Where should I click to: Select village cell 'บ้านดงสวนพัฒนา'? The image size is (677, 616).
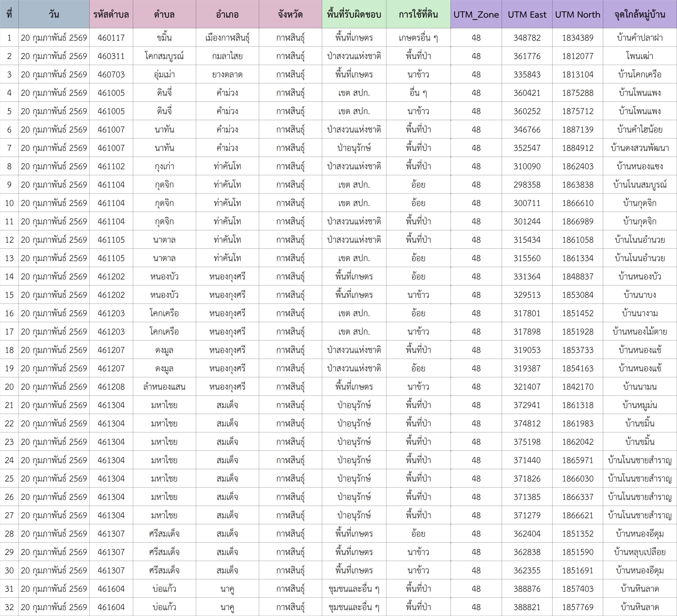click(x=640, y=148)
